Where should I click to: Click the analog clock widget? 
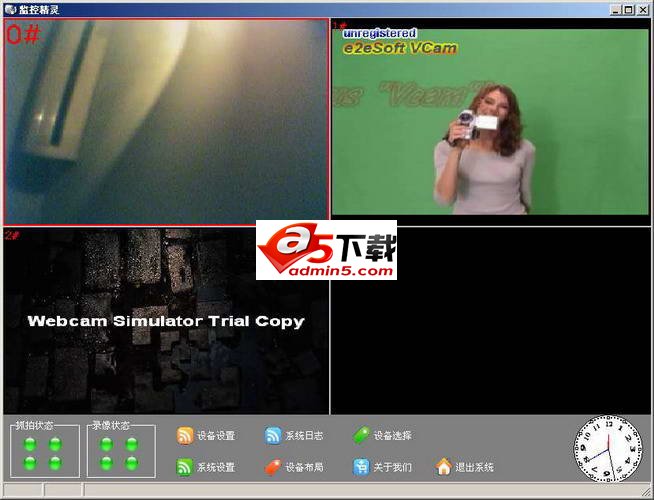[608, 450]
